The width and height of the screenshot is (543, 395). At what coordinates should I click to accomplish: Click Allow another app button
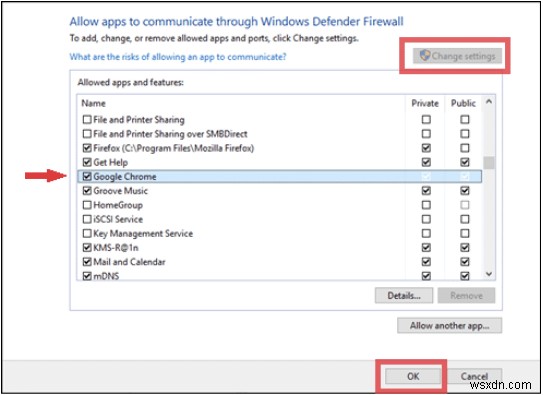(x=449, y=325)
